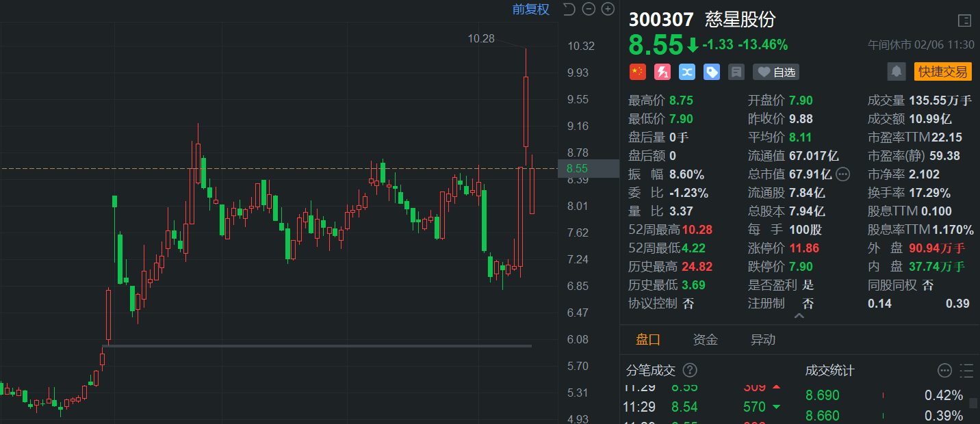Toggle the price alert bell
The image size is (980, 424).
[896, 72]
